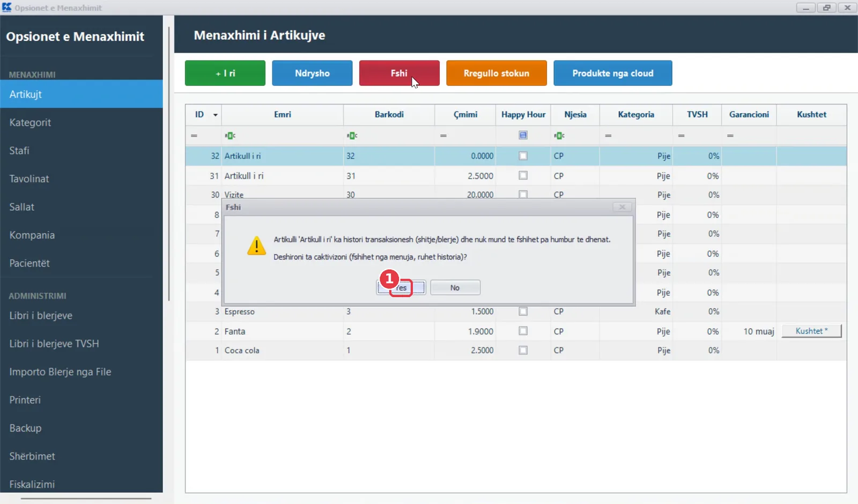Viewport: 858px width, 504px height.
Task: Open Importo Blerje nga File
Action: point(82,372)
